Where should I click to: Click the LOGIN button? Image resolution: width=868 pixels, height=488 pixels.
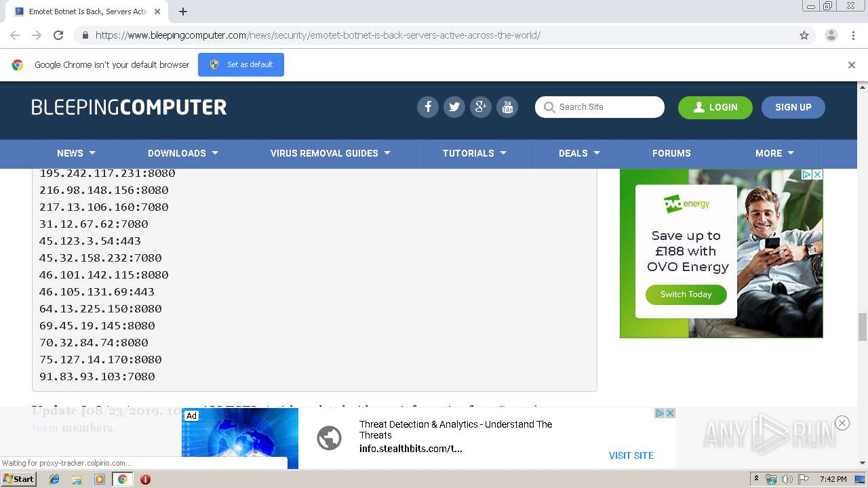(715, 107)
